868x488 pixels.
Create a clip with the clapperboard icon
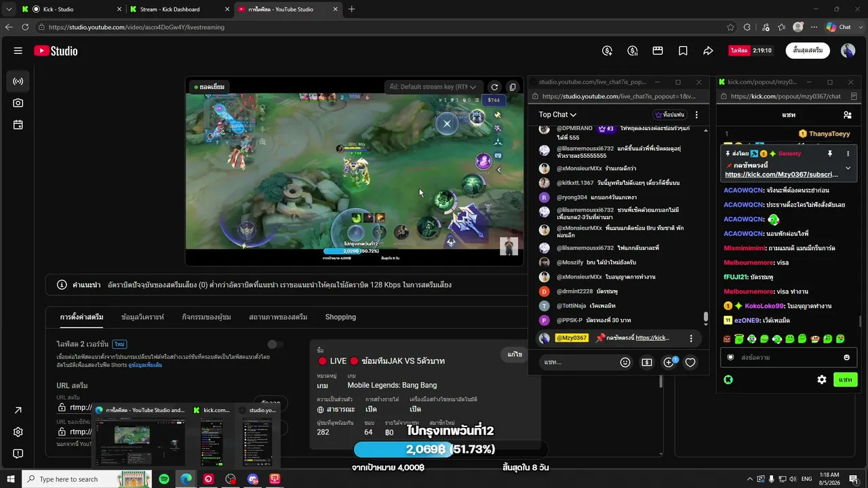(x=658, y=51)
